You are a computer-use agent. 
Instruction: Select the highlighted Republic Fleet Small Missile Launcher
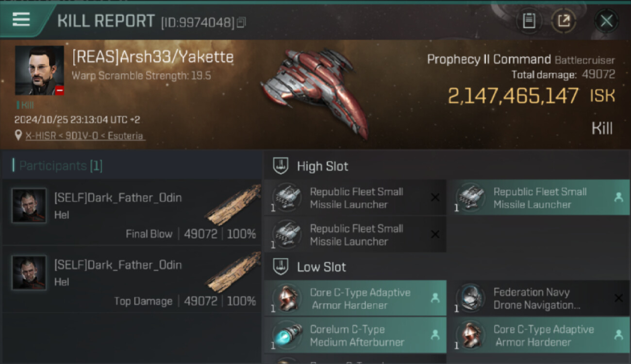tap(538, 198)
